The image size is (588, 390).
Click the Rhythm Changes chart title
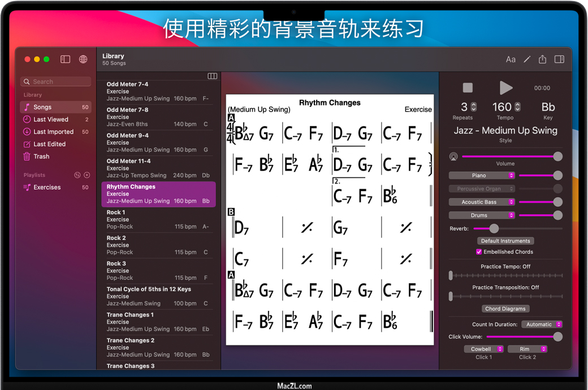(330, 103)
